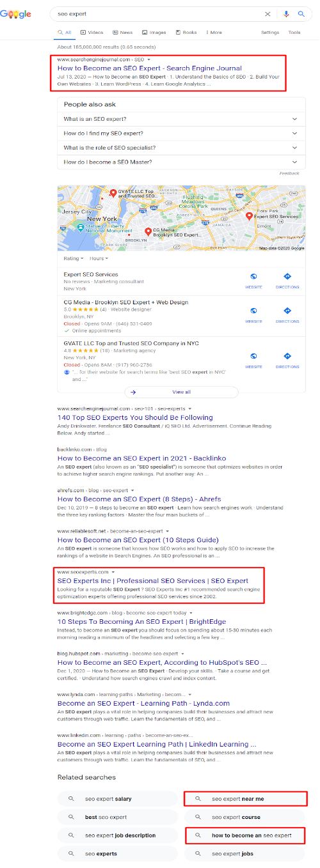Open HubSpot SEO Expert result link
The image size is (320, 868).
[162, 663]
